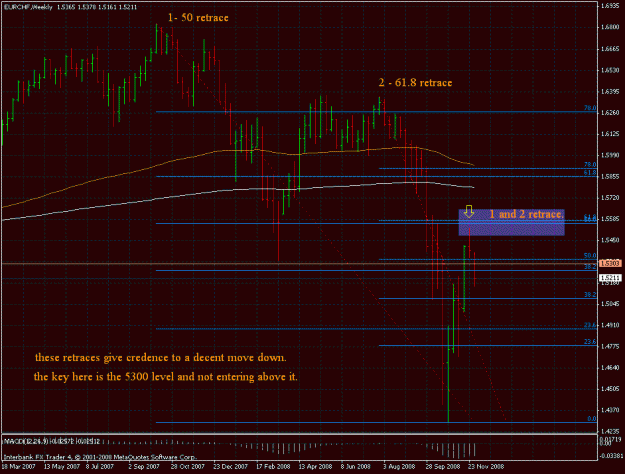Click the 23 Dec 2007 date label

pyautogui.click(x=230, y=466)
